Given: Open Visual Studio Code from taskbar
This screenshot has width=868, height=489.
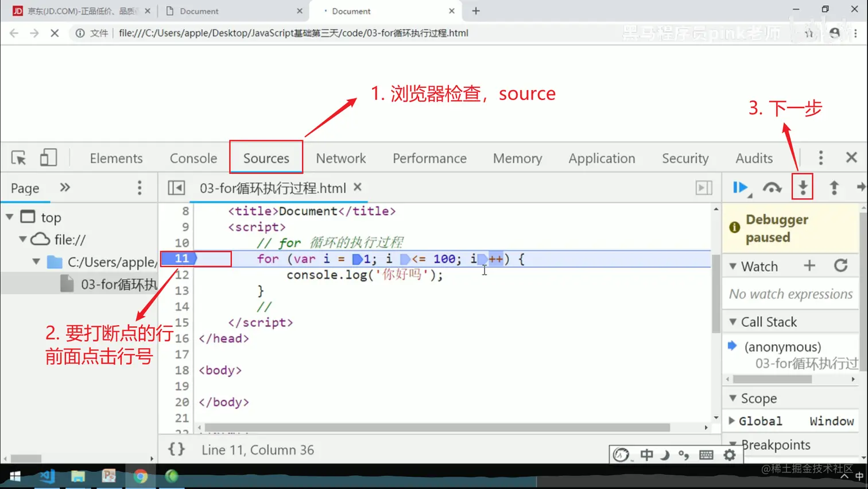Looking at the screenshot, I should pos(47,476).
